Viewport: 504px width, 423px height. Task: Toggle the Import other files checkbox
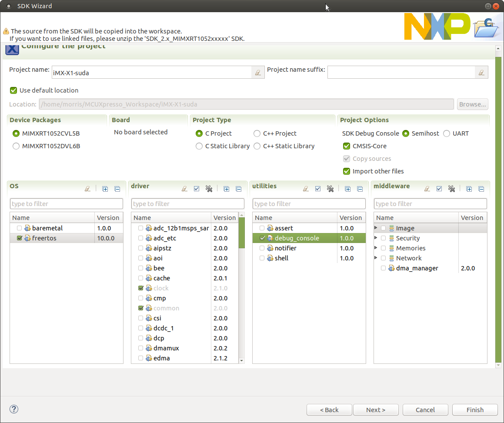tap(347, 171)
